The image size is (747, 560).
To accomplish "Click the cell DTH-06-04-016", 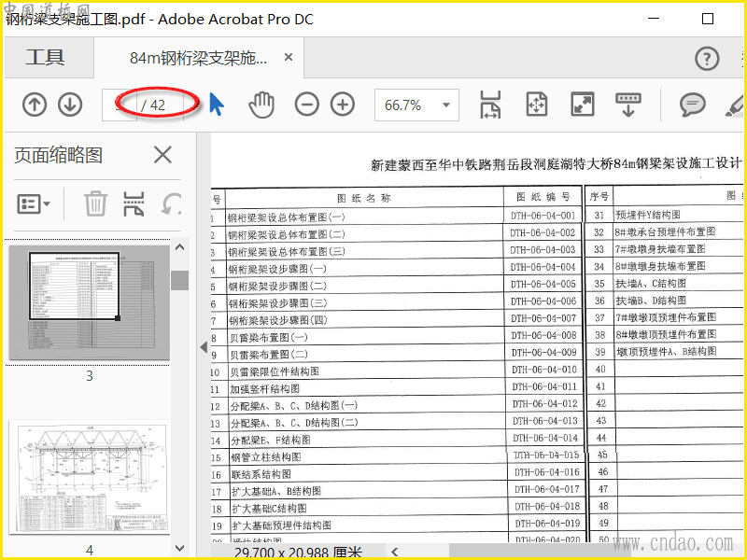I will (x=546, y=472).
